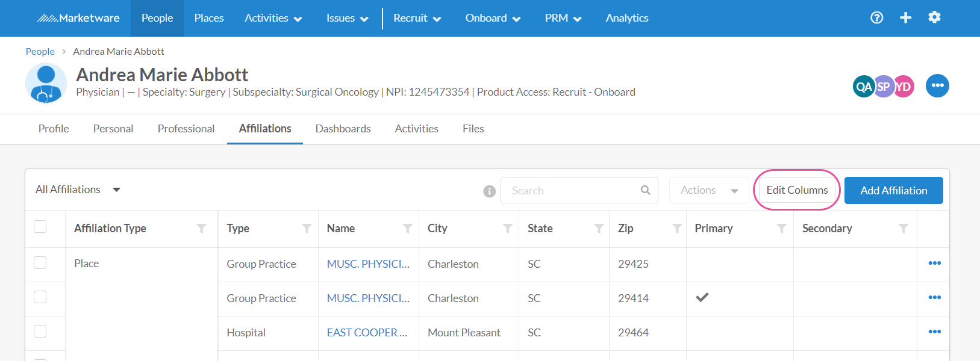The image size is (980, 361).
Task: Open the settings gear icon
Action: (x=934, y=17)
